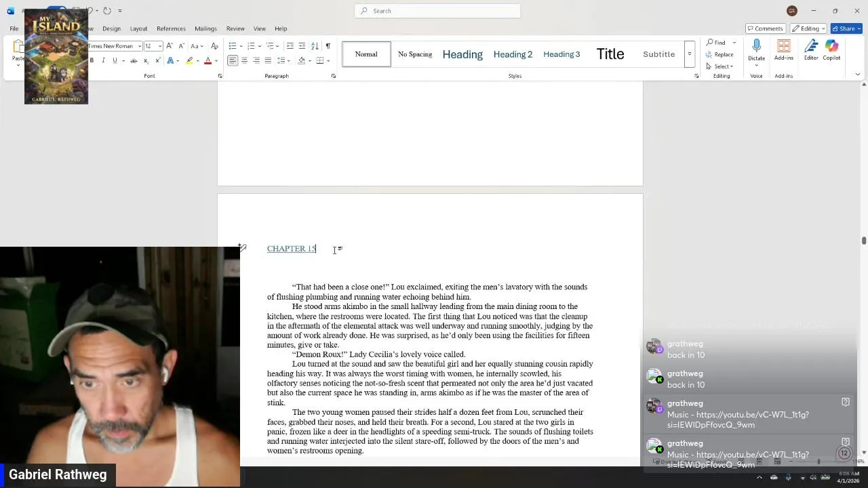This screenshot has height=488, width=868.
Task: Click the Comments button
Action: point(766,28)
